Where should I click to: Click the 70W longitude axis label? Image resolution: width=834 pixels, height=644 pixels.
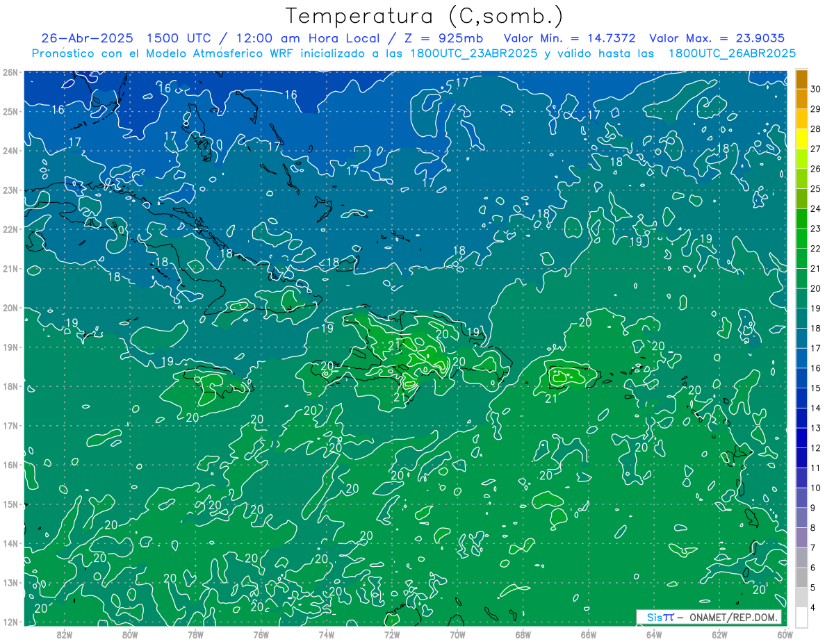coord(457,634)
